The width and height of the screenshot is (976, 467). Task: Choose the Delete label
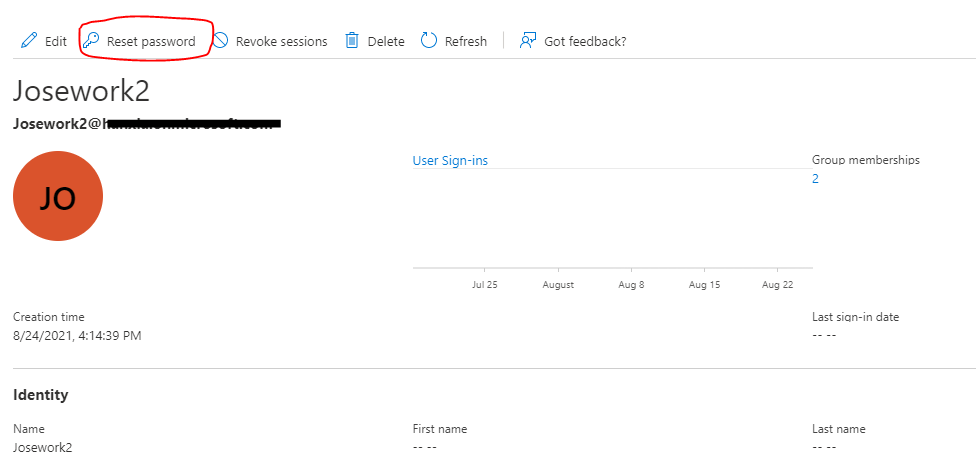(386, 42)
